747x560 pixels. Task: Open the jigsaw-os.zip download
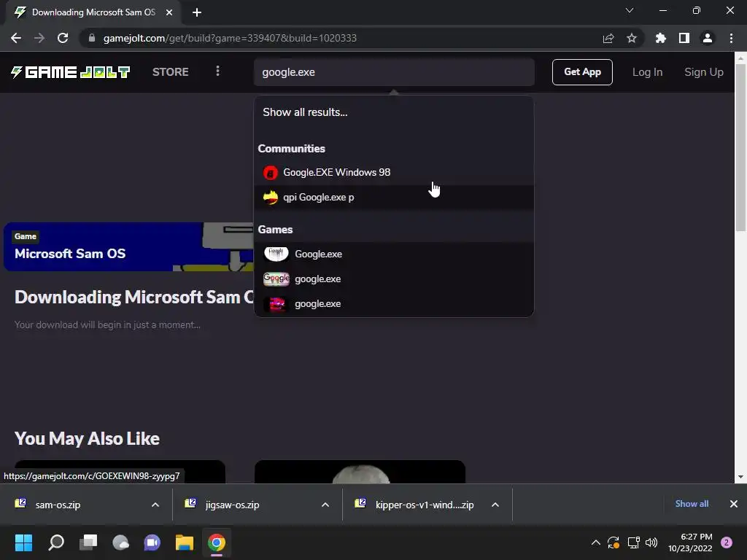pyautogui.click(x=232, y=505)
